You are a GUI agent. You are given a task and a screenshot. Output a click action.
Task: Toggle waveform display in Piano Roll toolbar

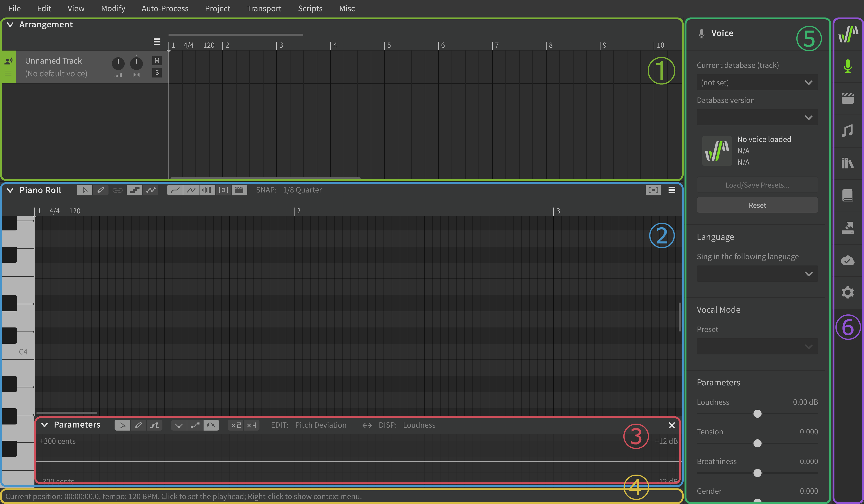207,190
